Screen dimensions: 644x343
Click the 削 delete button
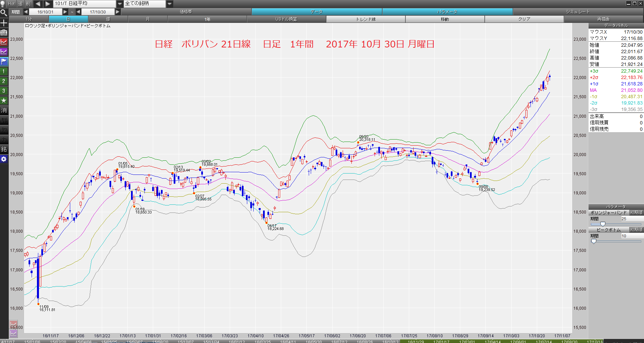28,4
